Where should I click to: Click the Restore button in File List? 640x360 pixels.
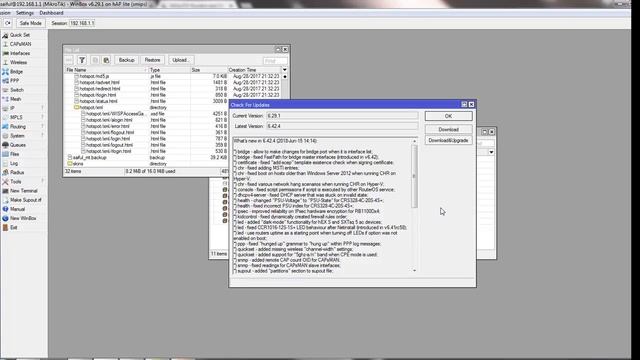(x=152, y=60)
